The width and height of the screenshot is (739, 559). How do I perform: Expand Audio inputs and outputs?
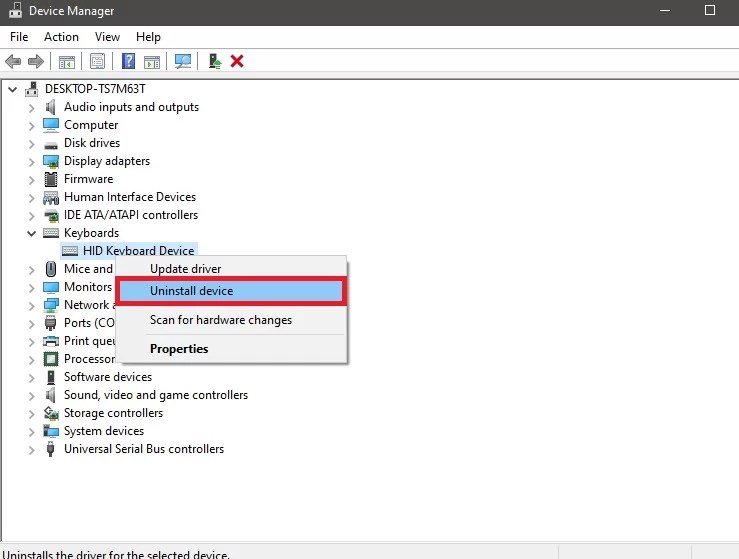32,108
